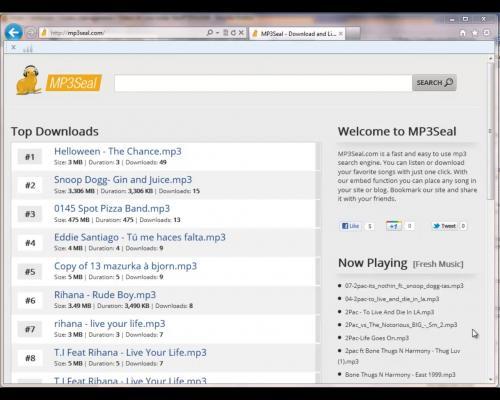Open rihana - live your life.mp3

(x=110, y=324)
